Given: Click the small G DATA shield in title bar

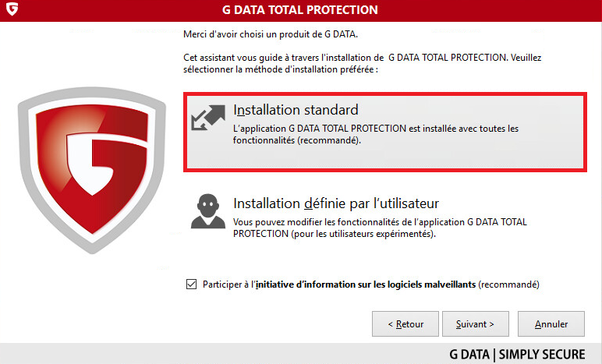Looking at the screenshot, I should coord(12,9).
